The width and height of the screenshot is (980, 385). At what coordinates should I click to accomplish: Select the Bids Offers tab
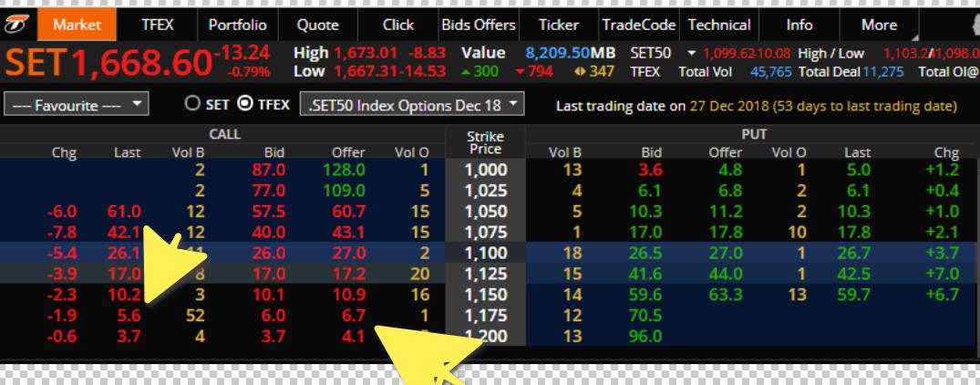click(x=479, y=25)
